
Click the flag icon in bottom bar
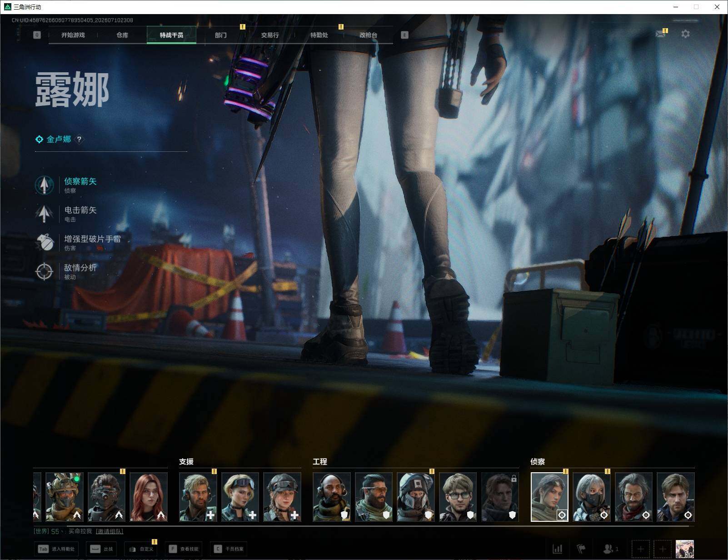click(581, 549)
